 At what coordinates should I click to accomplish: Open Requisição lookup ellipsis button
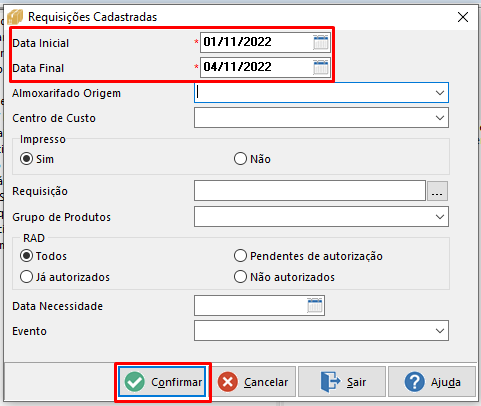click(437, 191)
